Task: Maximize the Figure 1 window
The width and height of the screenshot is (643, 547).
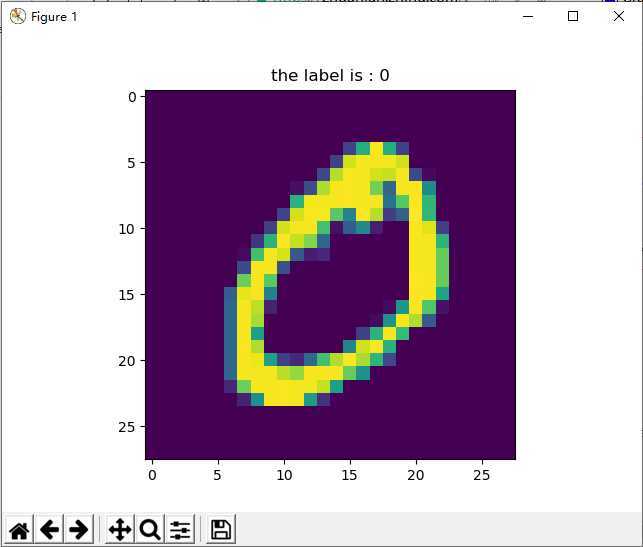Action: pyautogui.click(x=573, y=16)
